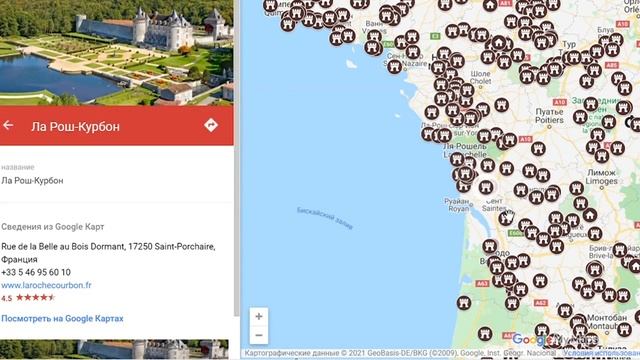640x360 pixels.
Task: Select house marker south of Limoges
Action: tap(589, 214)
